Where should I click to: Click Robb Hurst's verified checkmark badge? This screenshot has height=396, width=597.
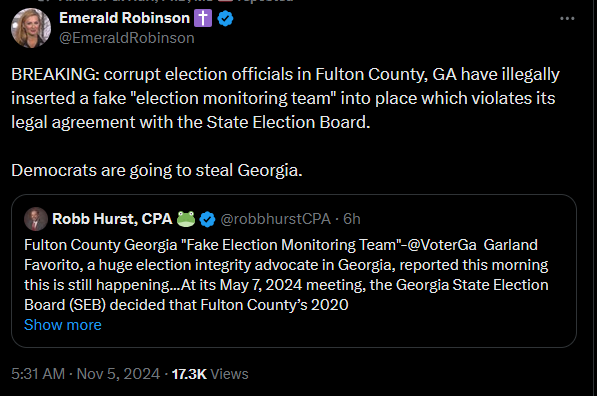[208, 219]
